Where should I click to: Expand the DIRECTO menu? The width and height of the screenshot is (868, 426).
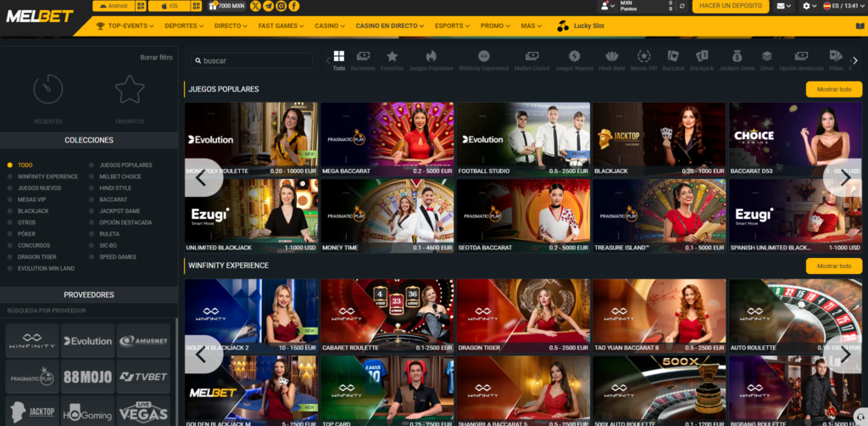(x=231, y=26)
